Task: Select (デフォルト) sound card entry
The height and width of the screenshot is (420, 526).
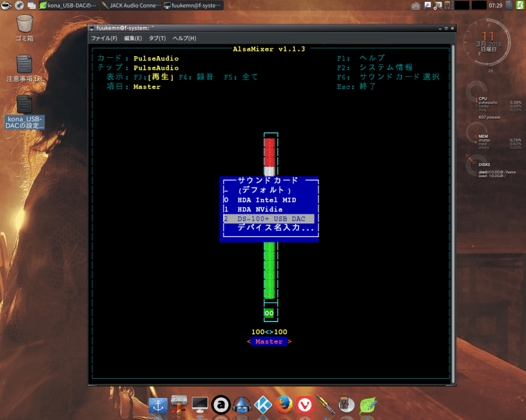Action: 269,190
